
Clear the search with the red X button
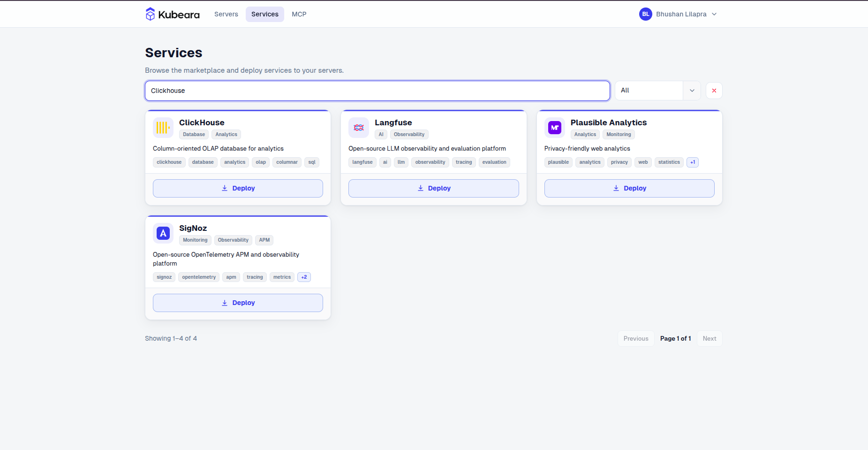(714, 91)
